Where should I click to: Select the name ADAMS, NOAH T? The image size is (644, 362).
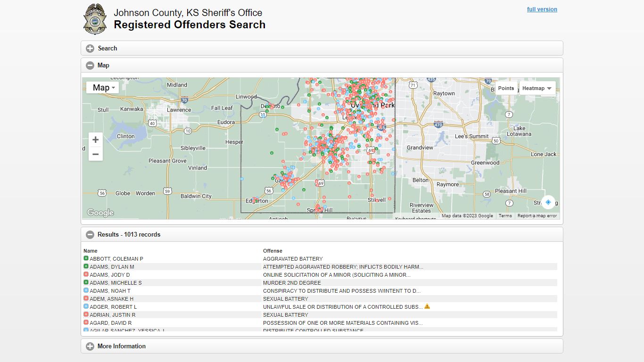pyautogui.click(x=110, y=291)
